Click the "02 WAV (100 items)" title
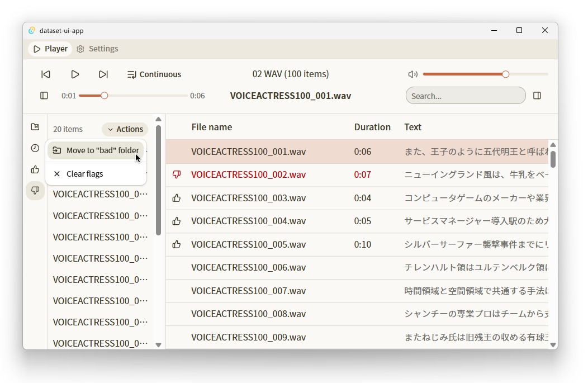588x383 pixels. (290, 74)
